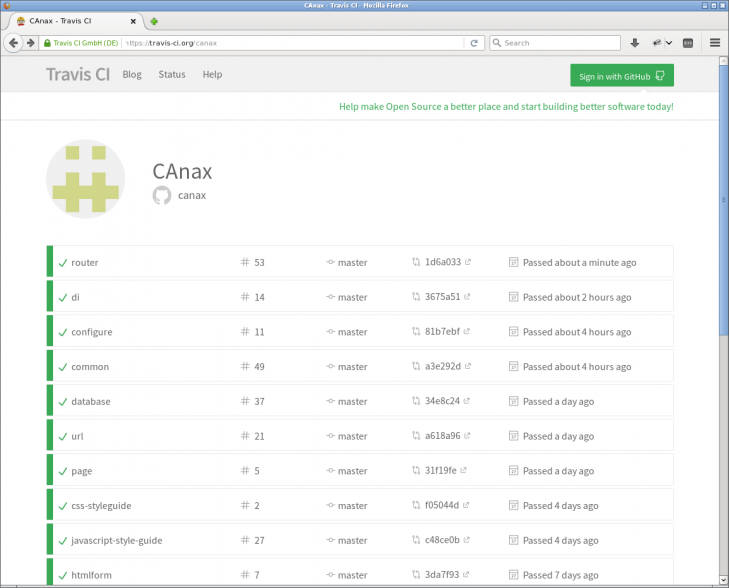Image resolution: width=729 pixels, height=588 pixels.
Task: Click master branch in configure row
Action: 352,332
